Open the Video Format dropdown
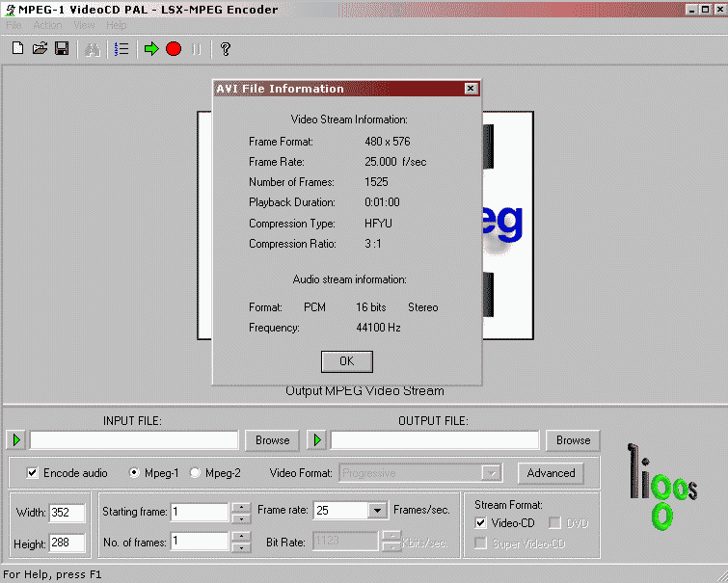 (491, 473)
